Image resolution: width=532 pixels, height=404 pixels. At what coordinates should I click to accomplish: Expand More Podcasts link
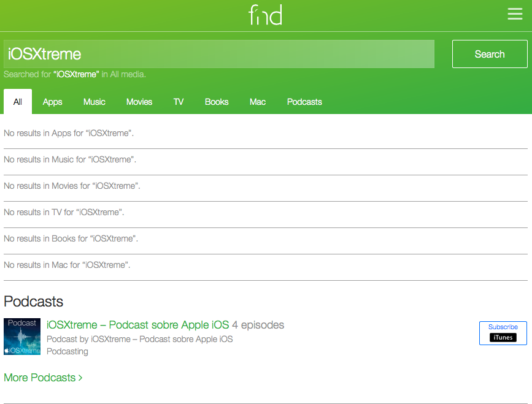pos(43,378)
